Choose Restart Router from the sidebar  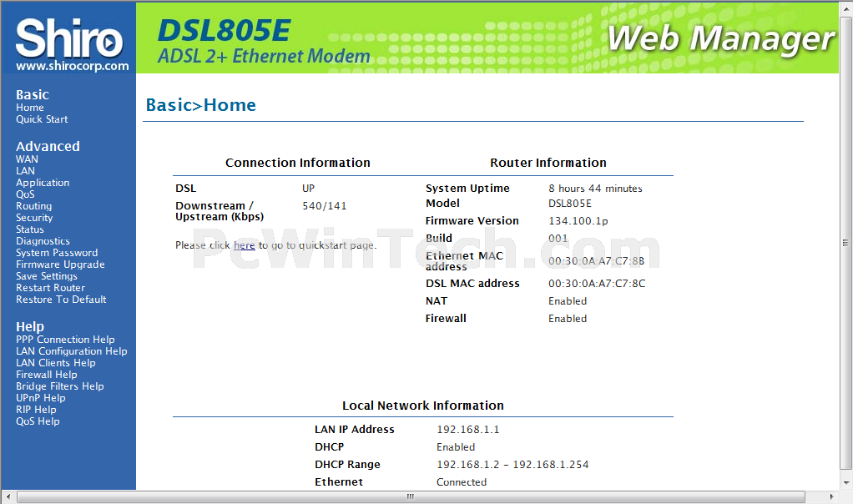(51, 288)
